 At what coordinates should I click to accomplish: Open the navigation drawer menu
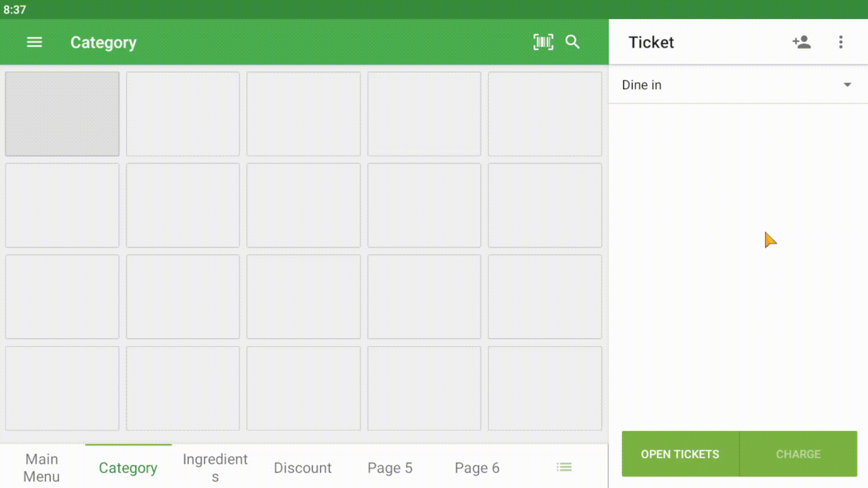coord(34,42)
